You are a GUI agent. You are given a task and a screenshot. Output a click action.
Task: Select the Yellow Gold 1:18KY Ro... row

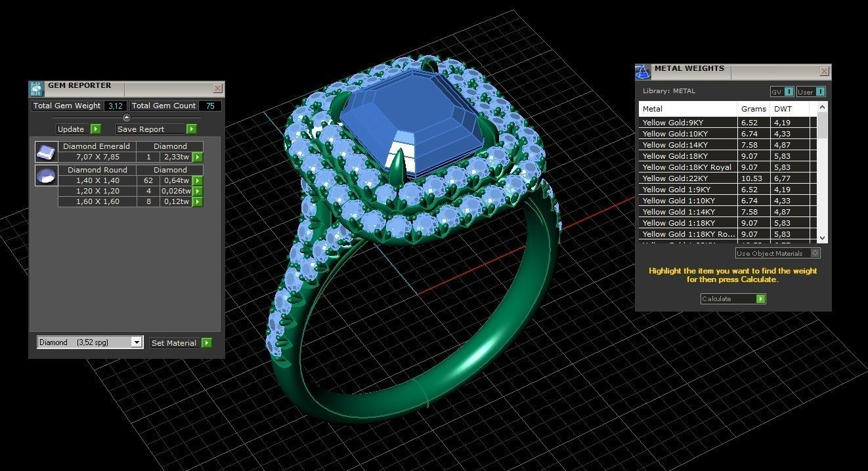(x=728, y=234)
